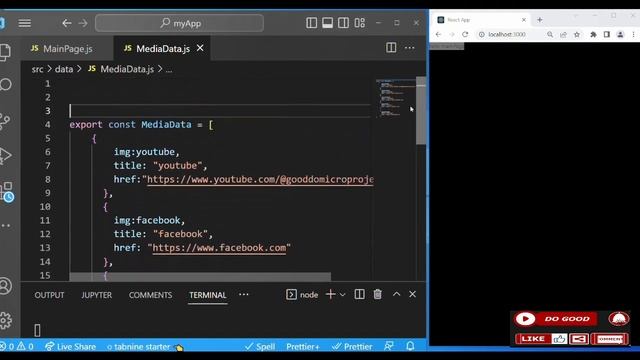The width and height of the screenshot is (640, 360).
Task: Open the VS Code hamburger menu
Action: [x=24, y=23]
